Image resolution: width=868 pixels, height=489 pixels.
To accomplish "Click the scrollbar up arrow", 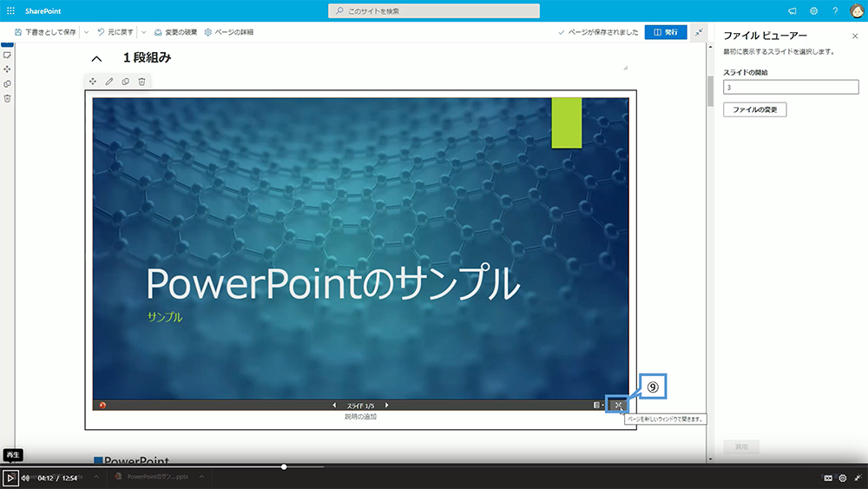I will click(710, 47).
